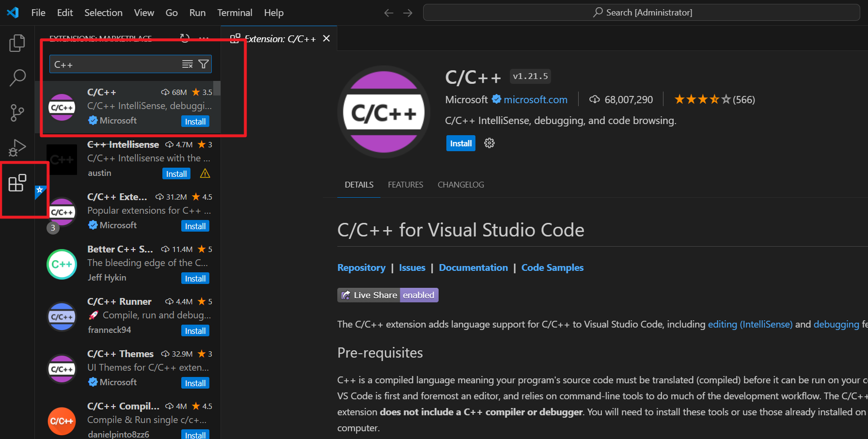
Task: Click the Microsoft publisher name in header
Action: (x=466, y=99)
